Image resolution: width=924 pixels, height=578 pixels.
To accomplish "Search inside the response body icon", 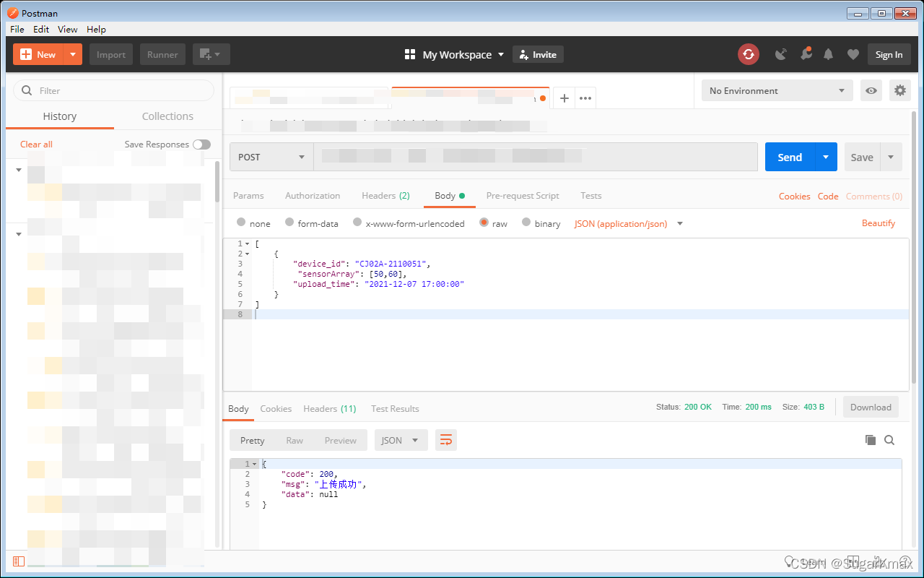I will [x=889, y=440].
